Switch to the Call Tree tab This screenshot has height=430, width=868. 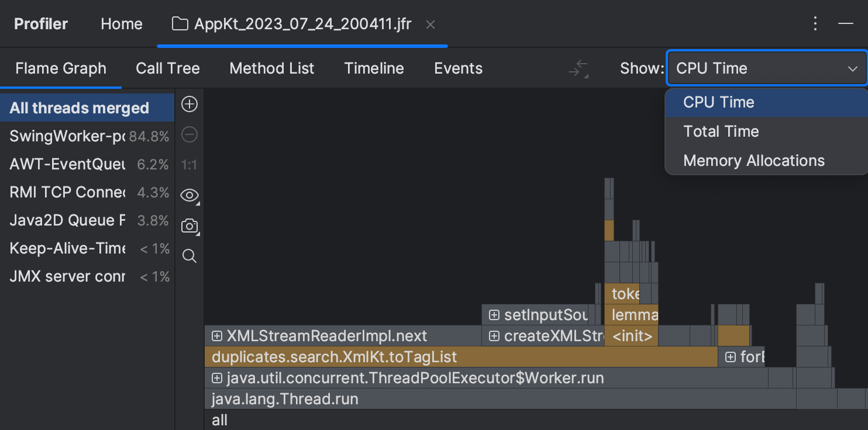tap(168, 68)
